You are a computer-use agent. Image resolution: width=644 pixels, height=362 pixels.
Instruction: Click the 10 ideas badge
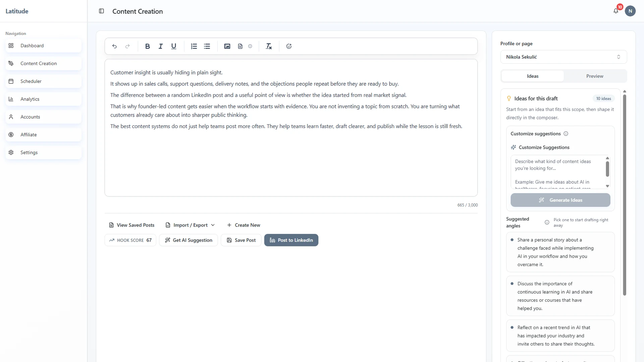tap(603, 99)
